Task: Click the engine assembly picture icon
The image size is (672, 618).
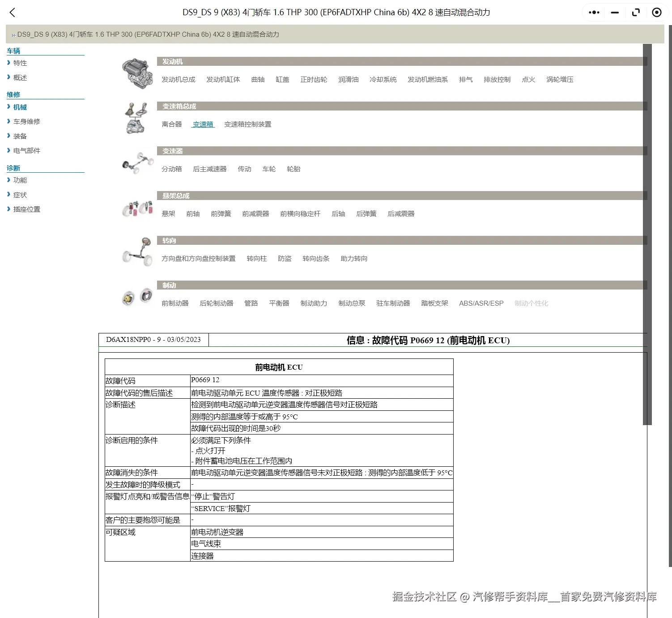Action: point(136,73)
